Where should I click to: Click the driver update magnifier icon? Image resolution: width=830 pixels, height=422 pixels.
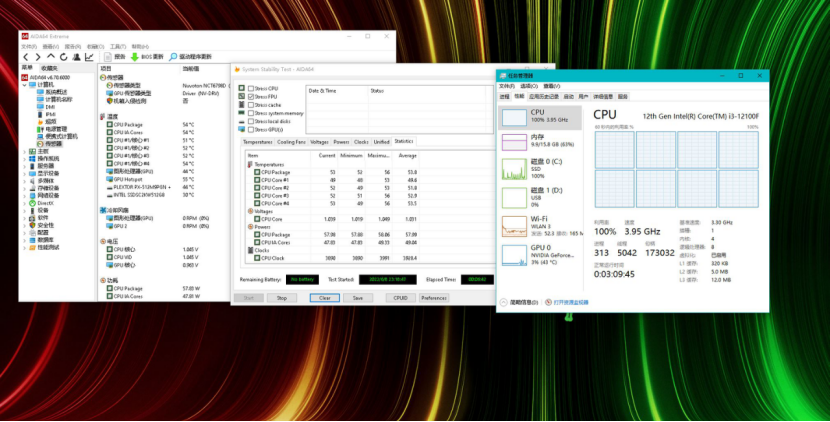tap(173, 57)
